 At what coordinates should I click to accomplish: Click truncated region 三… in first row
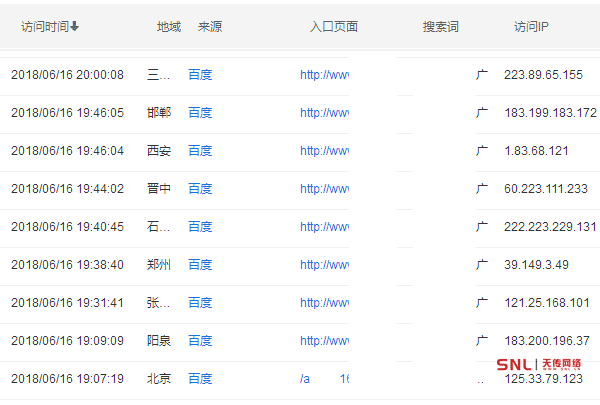[x=158, y=75]
